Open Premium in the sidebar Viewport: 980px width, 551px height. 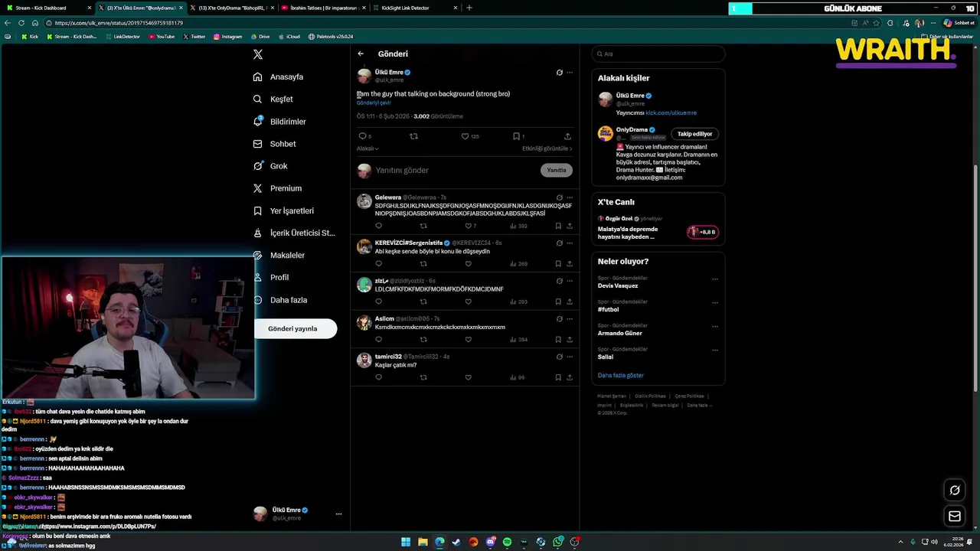tap(277, 188)
